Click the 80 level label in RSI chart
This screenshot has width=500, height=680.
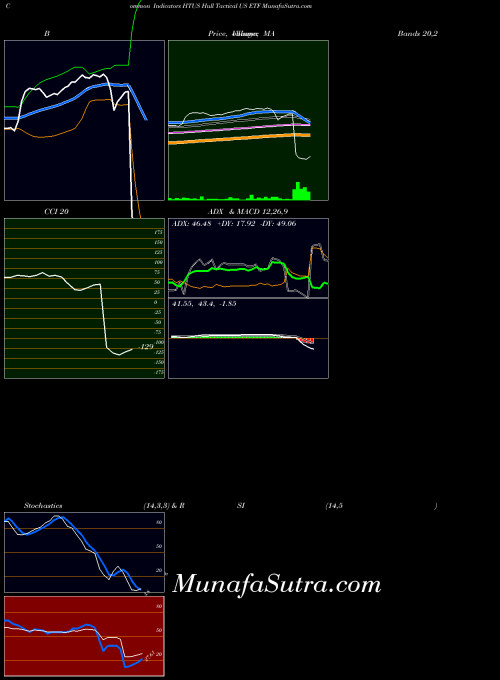[x=159, y=606]
